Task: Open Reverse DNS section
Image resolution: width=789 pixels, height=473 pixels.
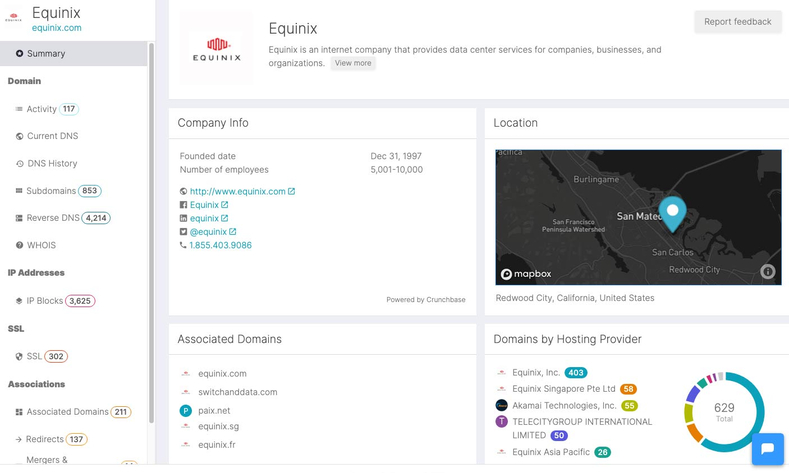Action: pos(53,218)
